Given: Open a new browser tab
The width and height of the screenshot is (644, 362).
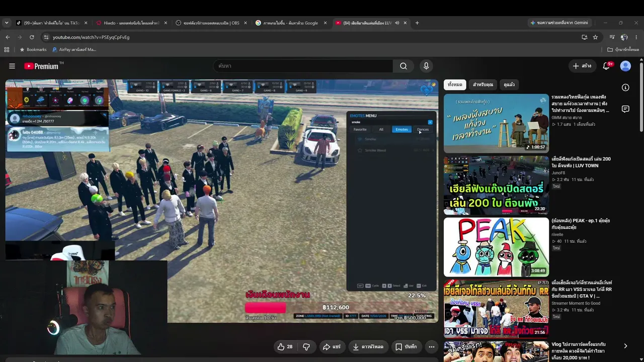Looking at the screenshot, I should (x=417, y=23).
